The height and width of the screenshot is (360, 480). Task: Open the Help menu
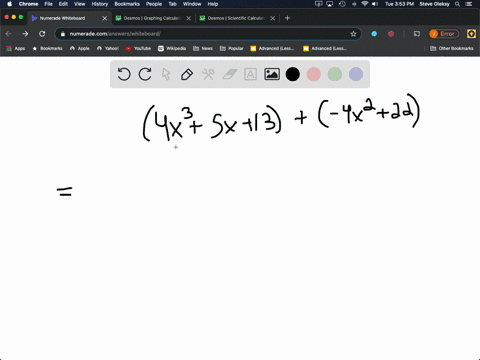[x=213, y=4]
